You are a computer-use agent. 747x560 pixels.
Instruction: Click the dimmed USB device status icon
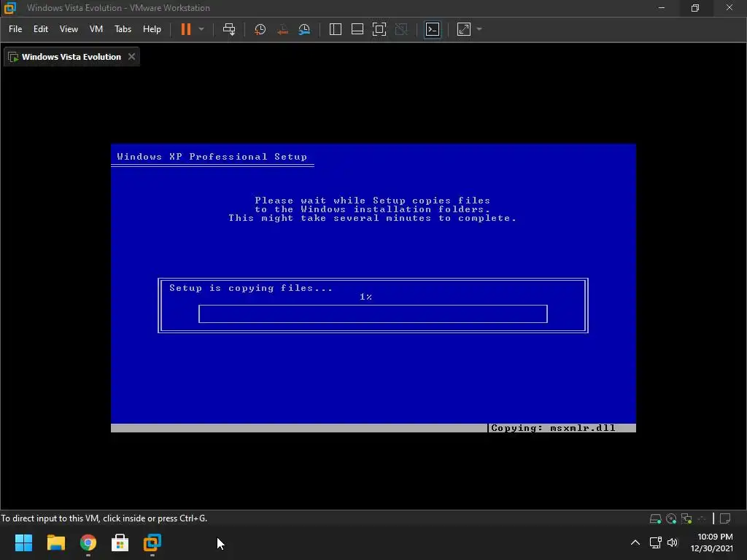click(702, 518)
